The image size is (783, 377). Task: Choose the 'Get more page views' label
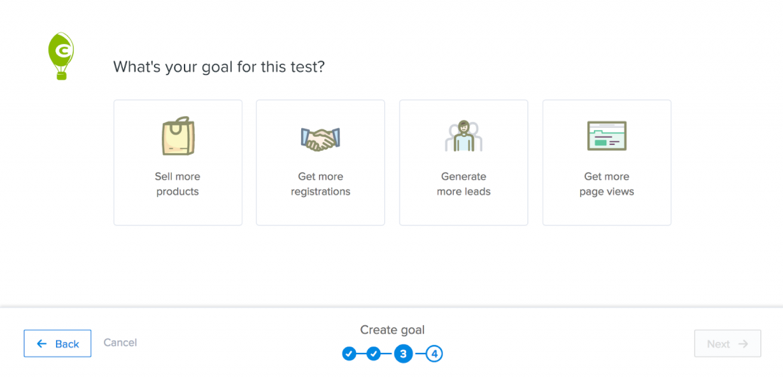pos(607,184)
